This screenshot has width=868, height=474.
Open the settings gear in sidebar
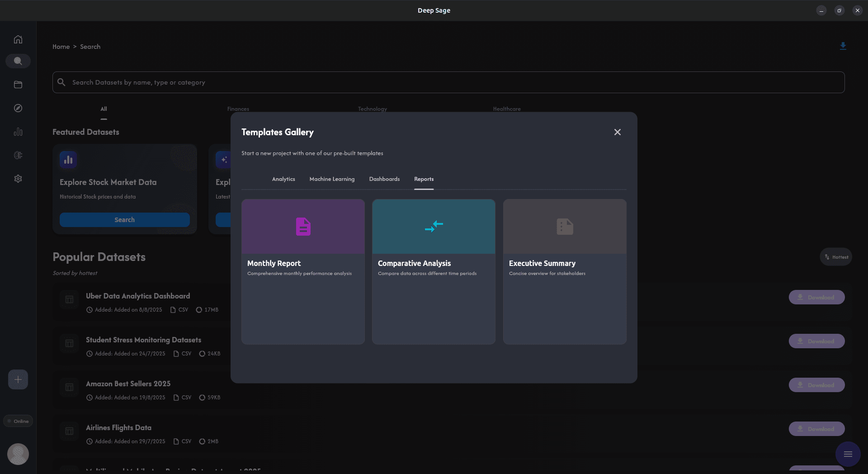pyautogui.click(x=18, y=179)
